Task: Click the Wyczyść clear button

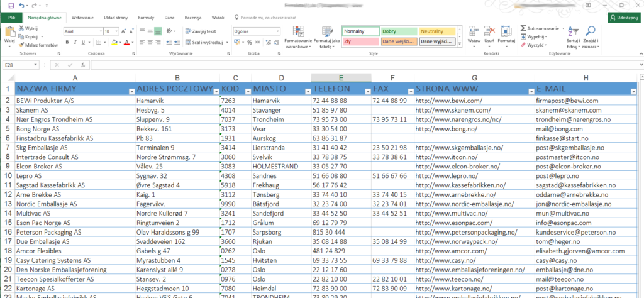Action: click(533, 45)
